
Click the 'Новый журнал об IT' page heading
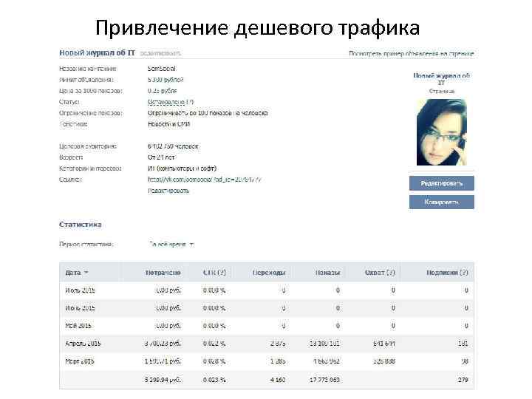pyautogui.click(x=97, y=53)
